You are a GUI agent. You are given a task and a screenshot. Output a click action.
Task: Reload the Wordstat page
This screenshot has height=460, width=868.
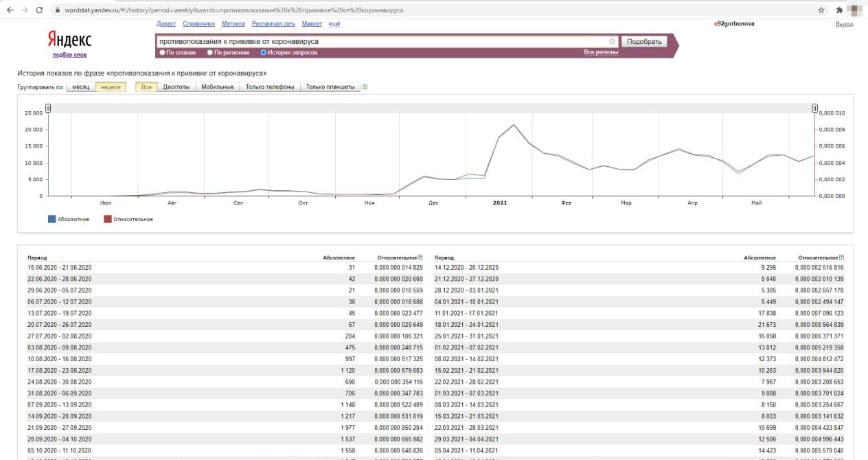click(39, 10)
